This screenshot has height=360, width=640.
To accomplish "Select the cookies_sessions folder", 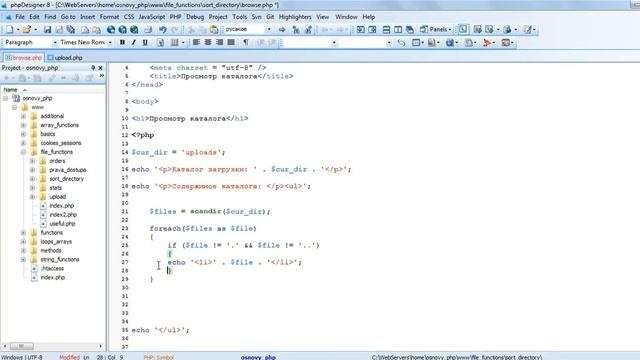I will pyautogui.click(x=61, y=143).
